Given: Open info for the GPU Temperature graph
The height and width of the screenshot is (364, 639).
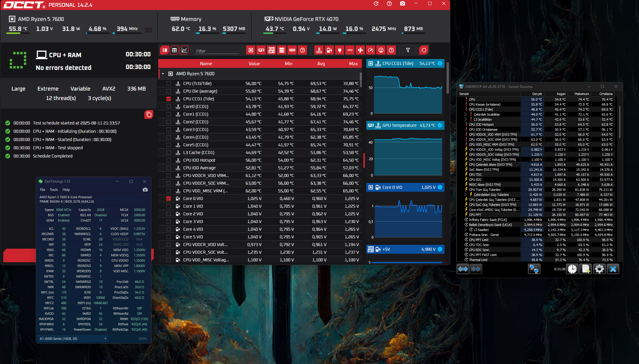Looking at the screenshot, I should pos(440,125).
